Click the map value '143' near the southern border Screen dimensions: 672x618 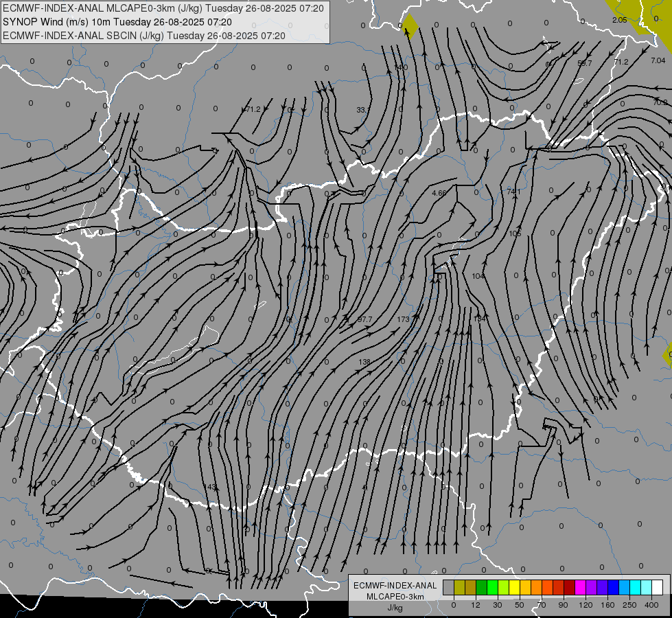point(211,488)
